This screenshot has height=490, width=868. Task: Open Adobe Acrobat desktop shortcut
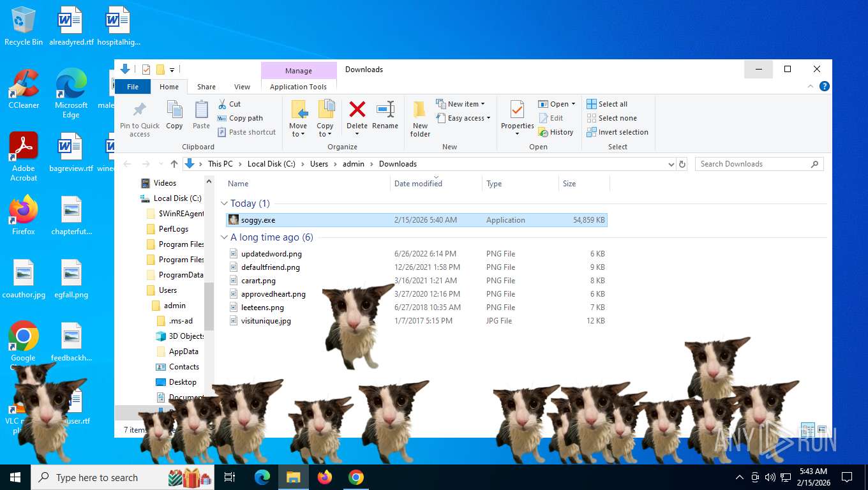[24, 156]
